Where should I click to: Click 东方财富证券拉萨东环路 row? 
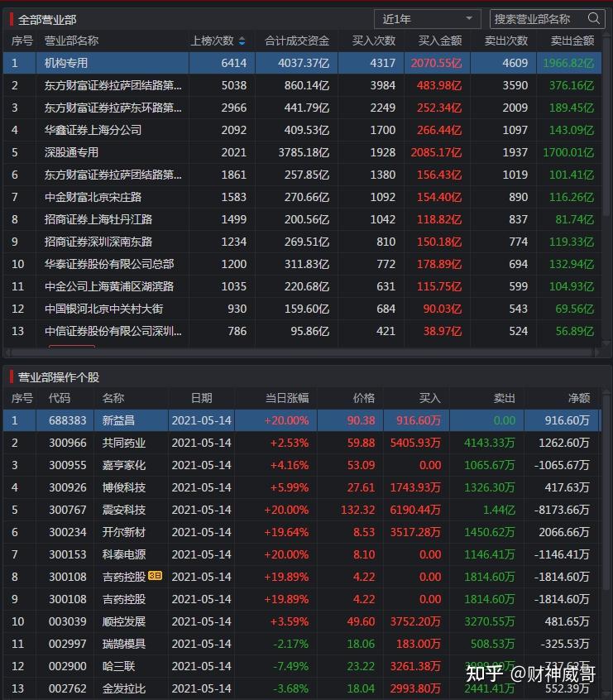pyautogui.click(x=302, y=108)
